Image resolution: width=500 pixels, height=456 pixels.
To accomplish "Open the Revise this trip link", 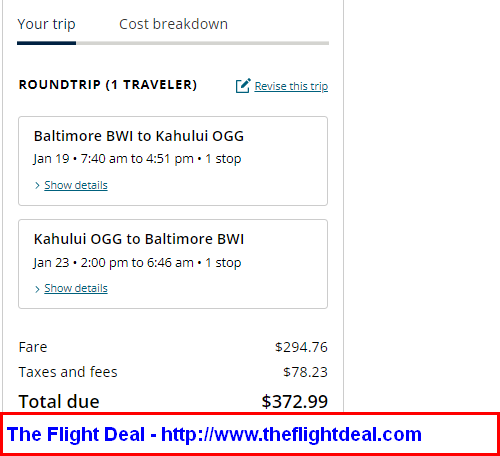I will click(291, 86).
